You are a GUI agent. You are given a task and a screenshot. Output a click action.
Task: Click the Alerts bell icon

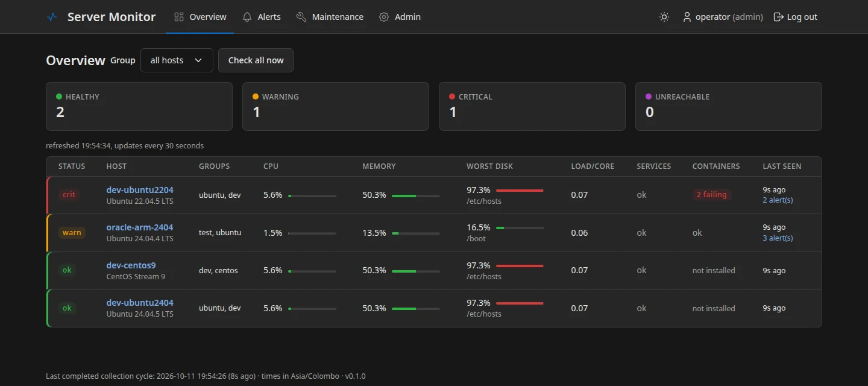coord(247,17)
